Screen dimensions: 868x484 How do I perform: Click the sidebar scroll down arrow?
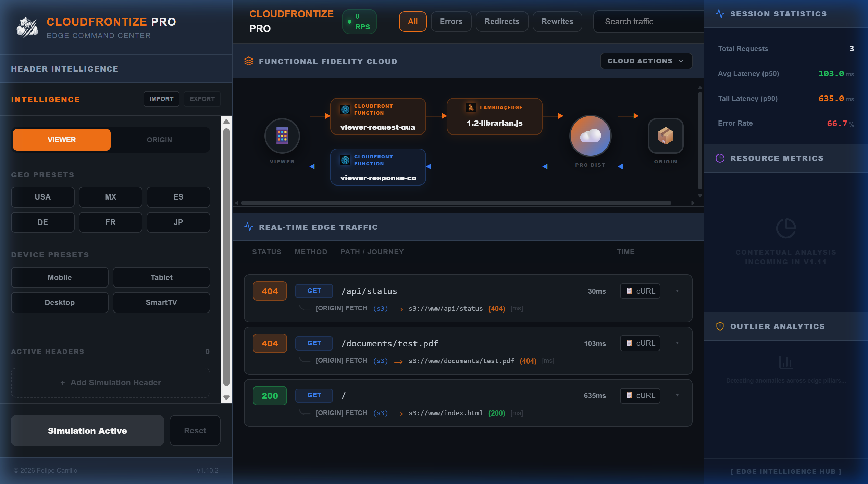pos(226,398)
